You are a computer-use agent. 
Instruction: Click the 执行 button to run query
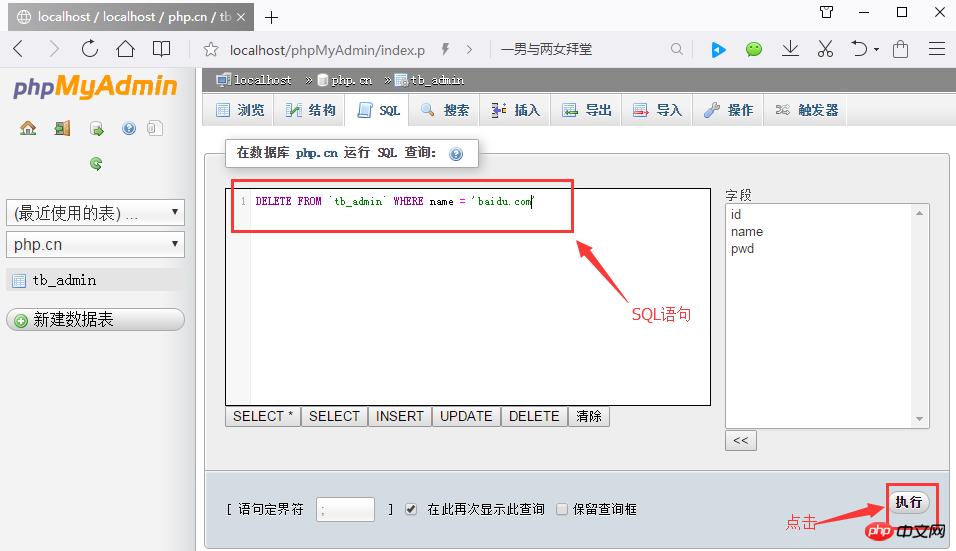tap(908, 502)
